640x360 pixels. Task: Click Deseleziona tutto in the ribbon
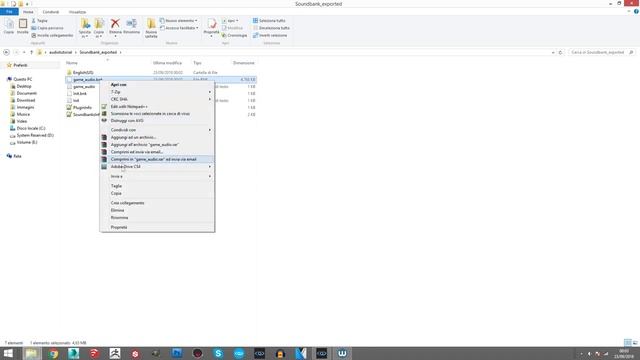click(x=271, y=28)
